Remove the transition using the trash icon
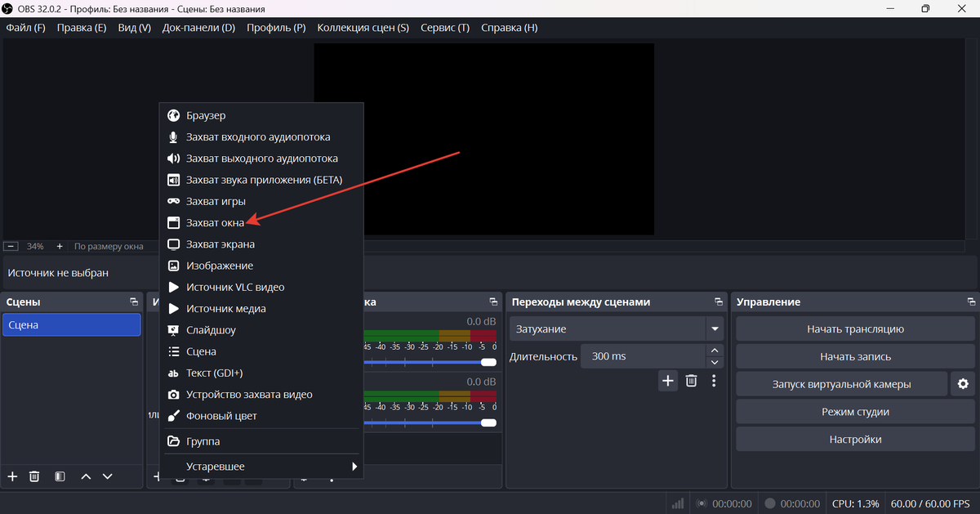 pos(691,381)
